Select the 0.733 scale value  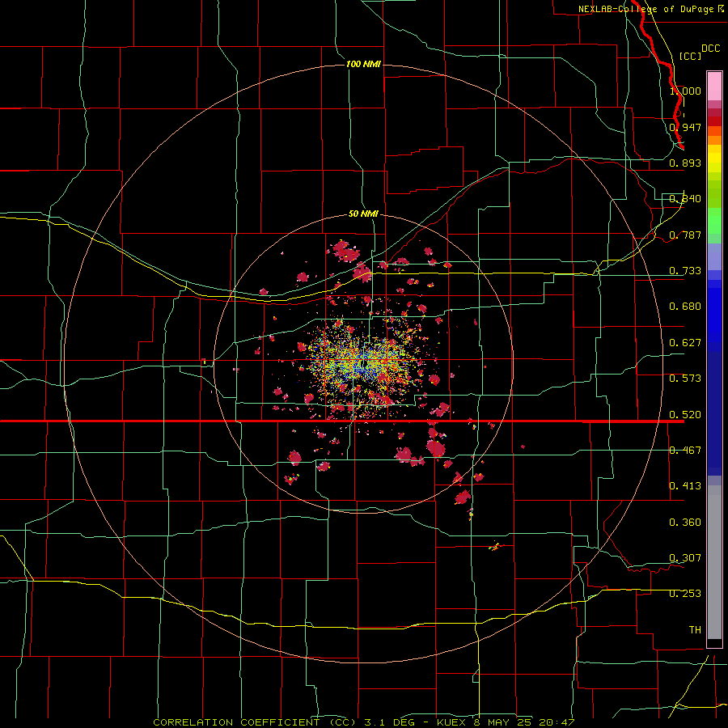(x=685, y=271)
